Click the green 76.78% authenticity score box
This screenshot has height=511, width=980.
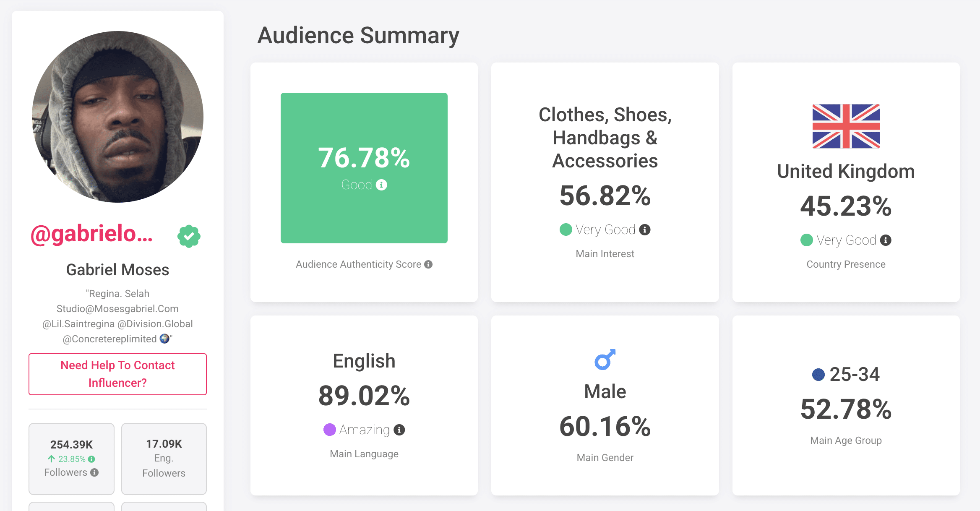coord(364,168)
